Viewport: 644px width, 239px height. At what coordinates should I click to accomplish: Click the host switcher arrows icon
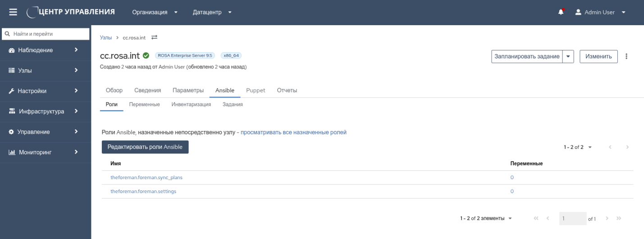coord(154,37)
